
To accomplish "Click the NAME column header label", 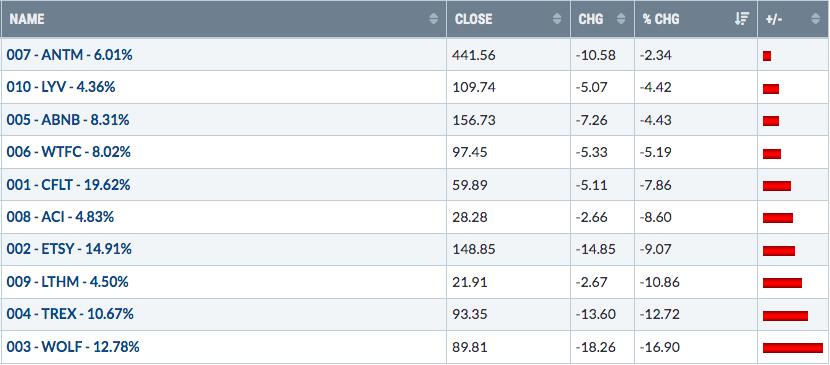I will [x=26, y=19].
